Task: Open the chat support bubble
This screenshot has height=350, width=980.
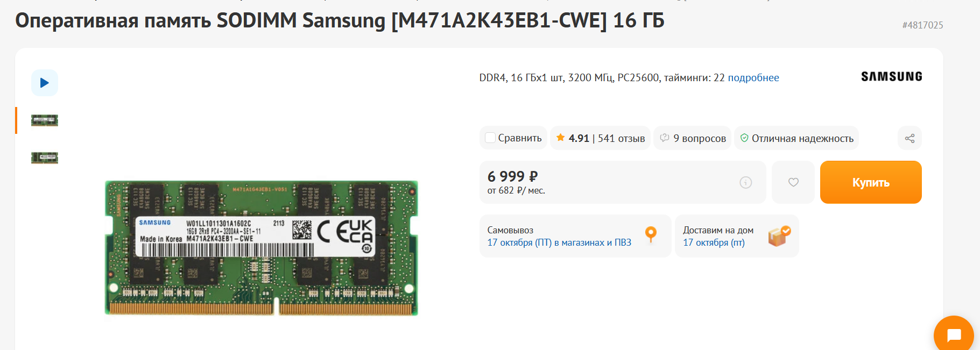Action: 954,335
